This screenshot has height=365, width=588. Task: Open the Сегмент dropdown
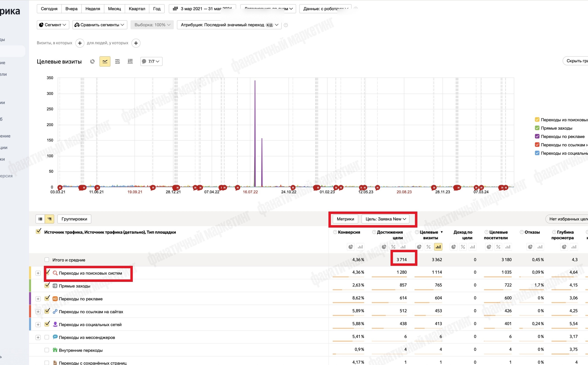pyautogui.click(x=53, y=25)
